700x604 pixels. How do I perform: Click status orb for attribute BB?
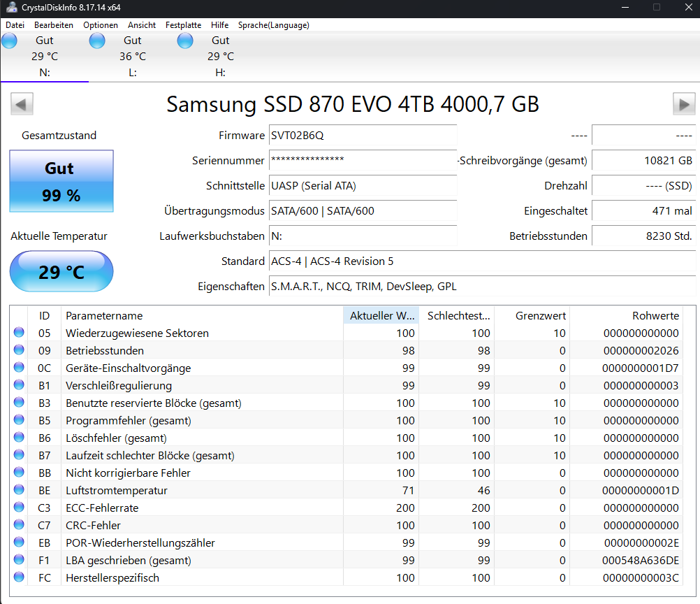tap(19, 472)
